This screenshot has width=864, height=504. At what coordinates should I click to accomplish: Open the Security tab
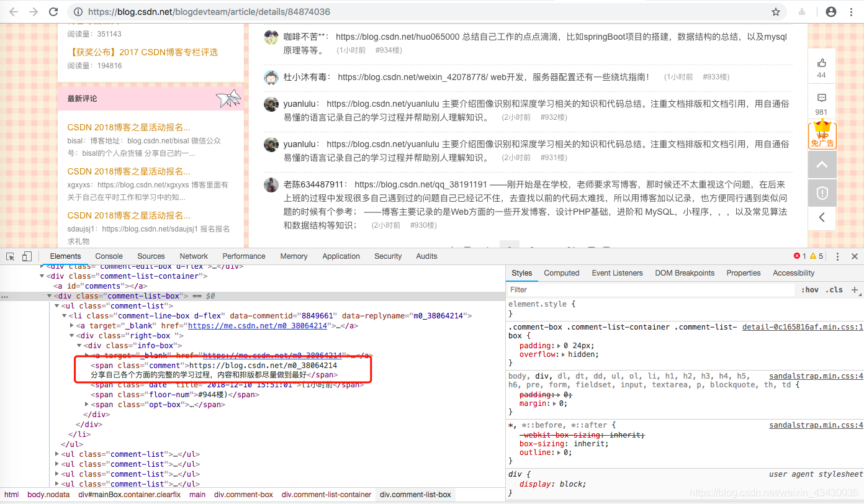[388, 256]
